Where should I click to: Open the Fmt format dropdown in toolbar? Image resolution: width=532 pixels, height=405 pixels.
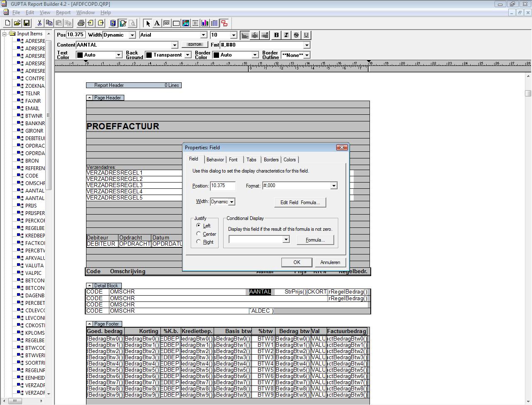coord(307,45)
